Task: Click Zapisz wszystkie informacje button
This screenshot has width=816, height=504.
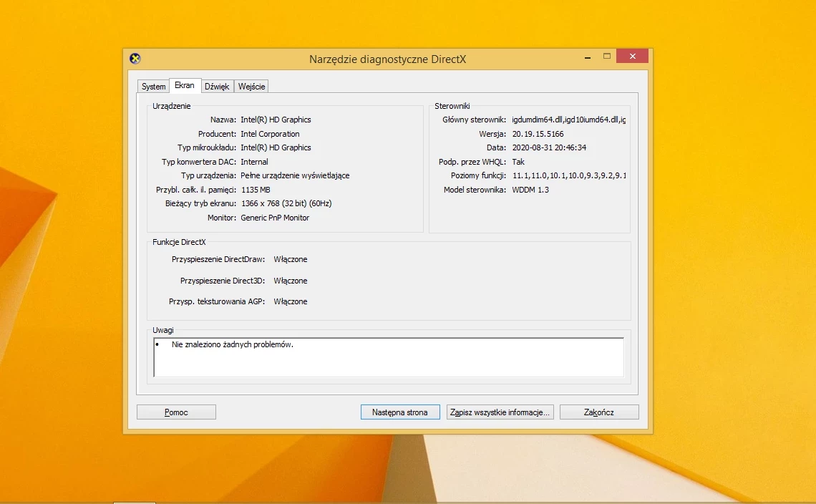Action: pyautogui.click(x=500, y=412)
